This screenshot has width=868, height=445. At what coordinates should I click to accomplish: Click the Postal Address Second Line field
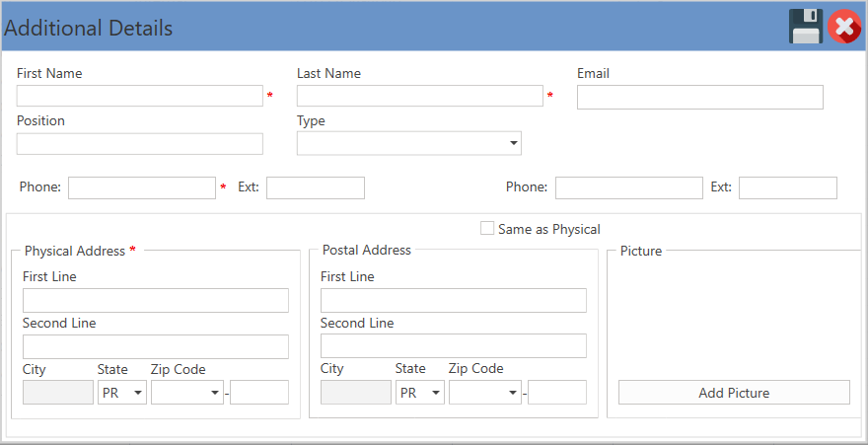point(454,346)
